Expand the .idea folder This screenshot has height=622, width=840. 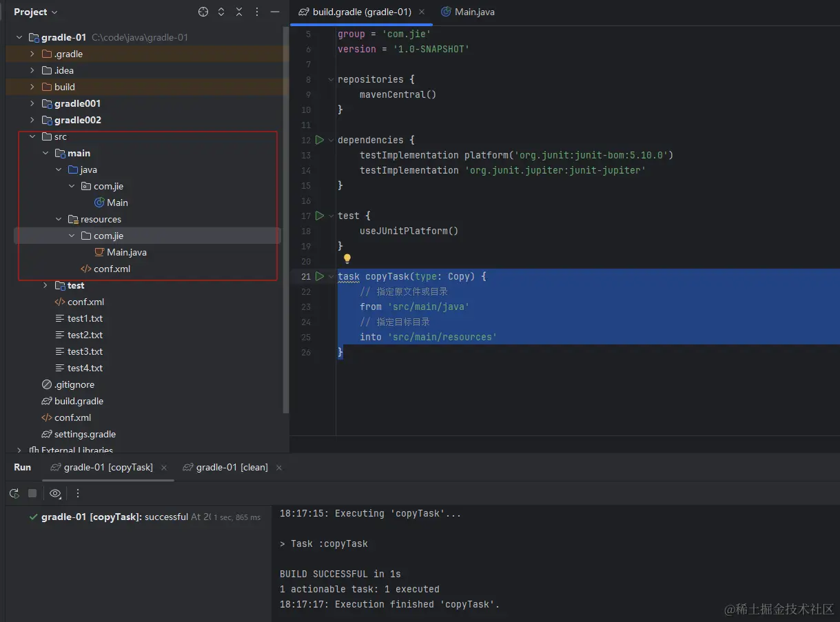point(32,70)
